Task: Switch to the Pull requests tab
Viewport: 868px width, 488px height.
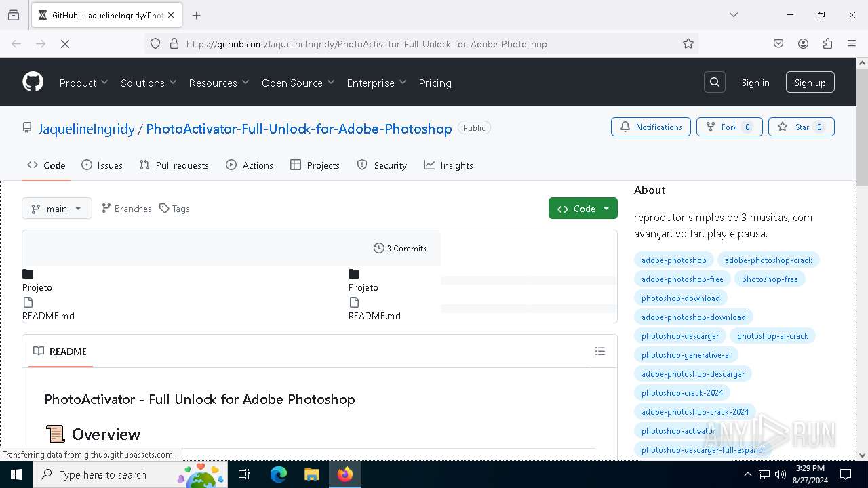Action: 174,165
